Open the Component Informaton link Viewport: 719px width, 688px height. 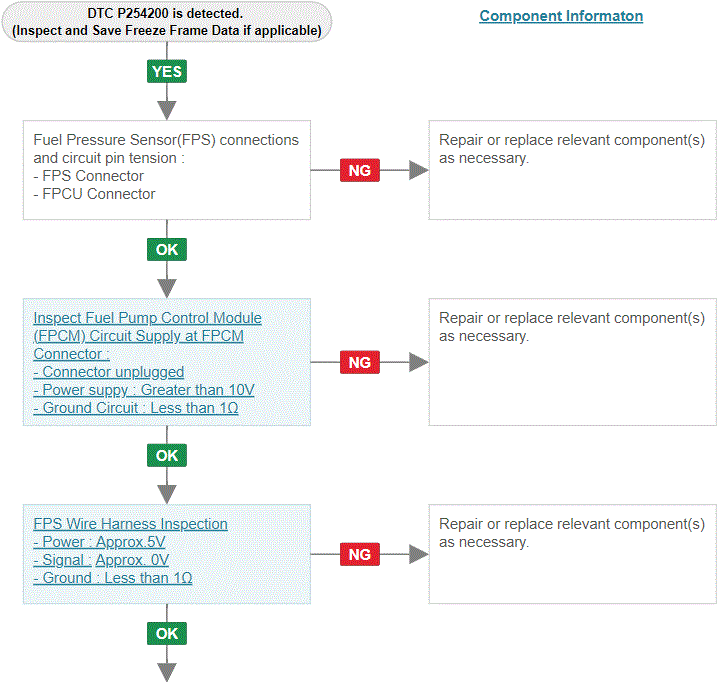[x=561, y=16]
